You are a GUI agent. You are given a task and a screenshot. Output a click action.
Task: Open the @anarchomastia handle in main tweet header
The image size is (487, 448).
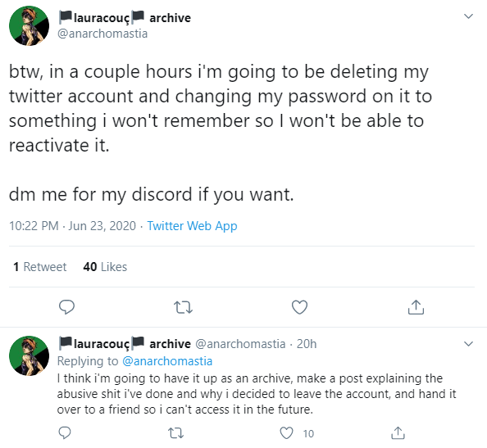pos(102,34)
